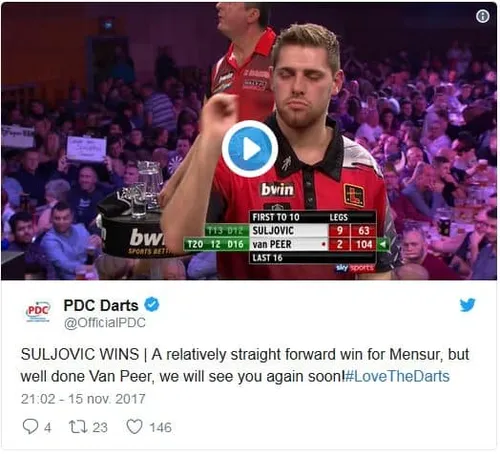The image size is (500, 454).
Task: Open the #LoveTheDarts hashtag
Action: tap(397, 376)
